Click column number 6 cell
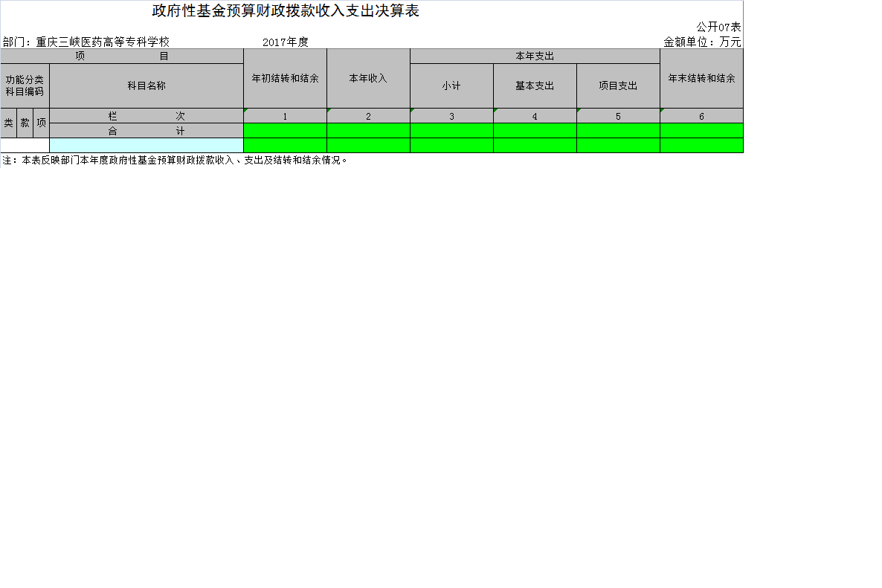This screenshot has width=882, height=588. [701, 116]
